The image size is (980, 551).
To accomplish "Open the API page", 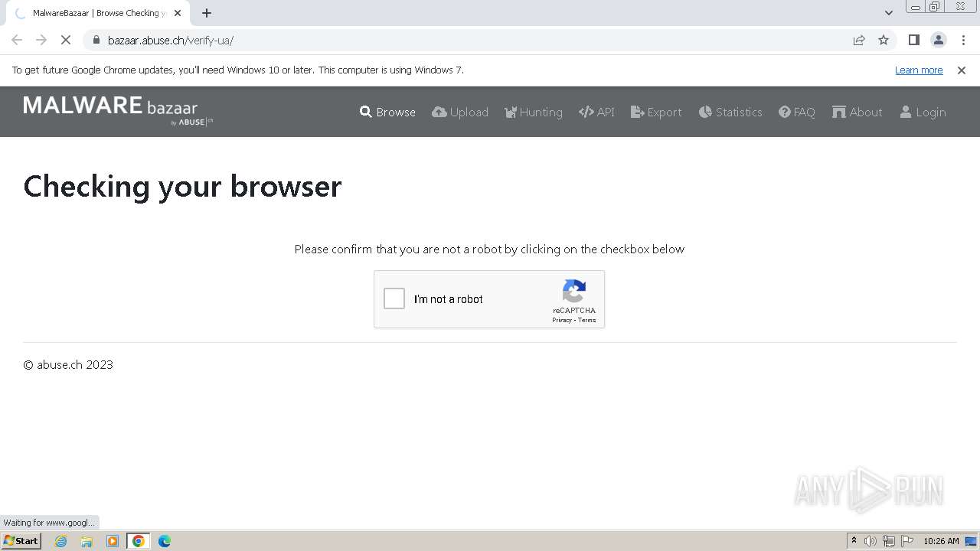I will 596,112.
